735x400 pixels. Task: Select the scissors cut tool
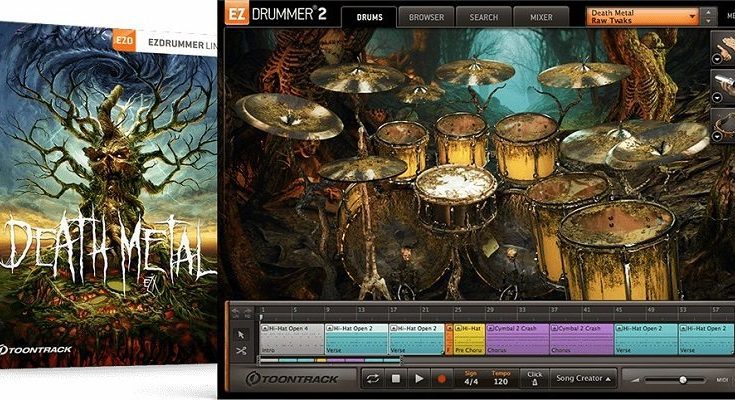(x=241, y=350)
